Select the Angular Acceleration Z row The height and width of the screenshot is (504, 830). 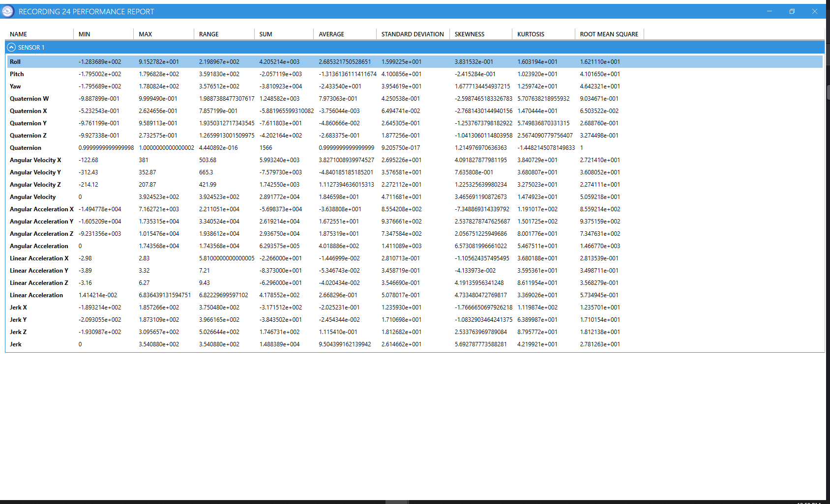tap(415, 234)
